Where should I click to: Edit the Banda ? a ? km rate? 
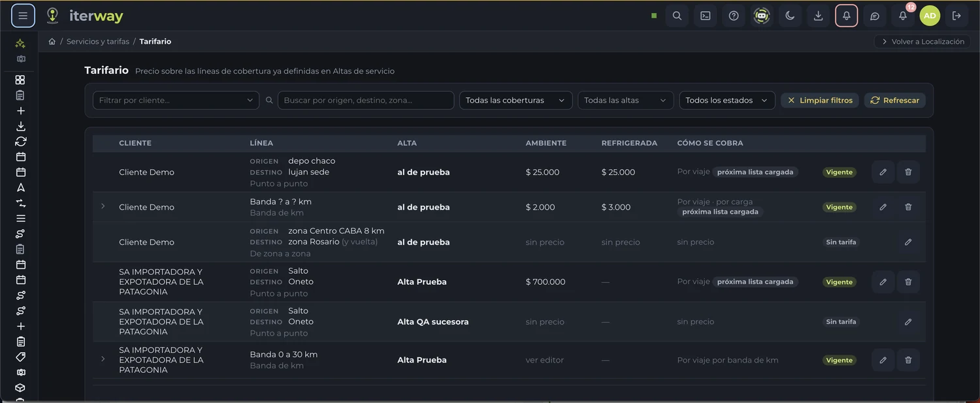click(x=883, y=207)
